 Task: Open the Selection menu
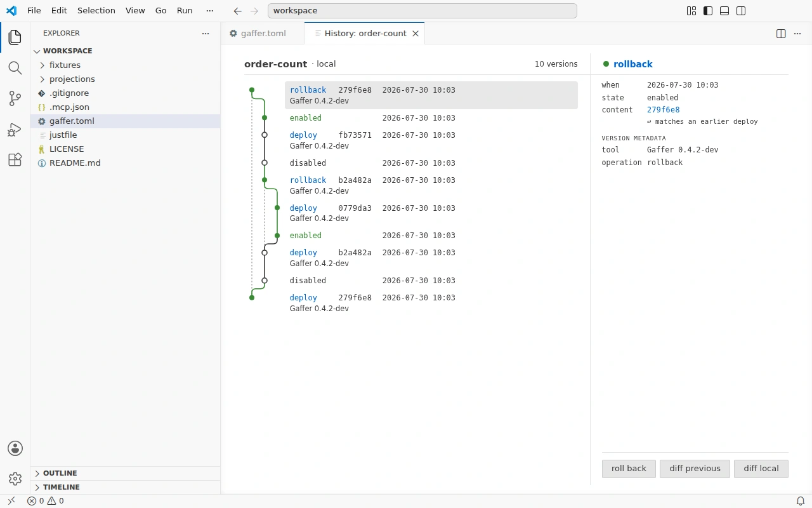pyautogui.click(x=96, y=11)
